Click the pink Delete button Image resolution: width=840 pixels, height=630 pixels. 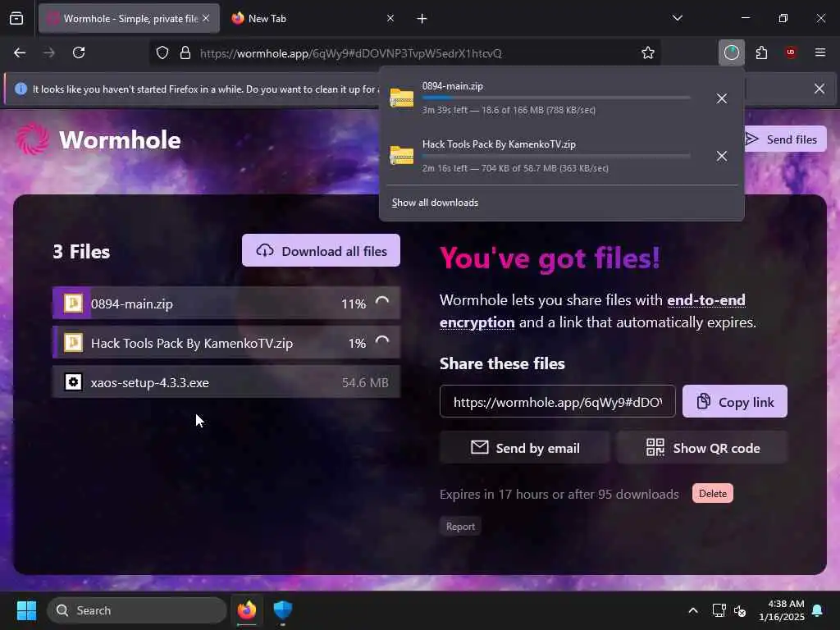pos(713,493)
